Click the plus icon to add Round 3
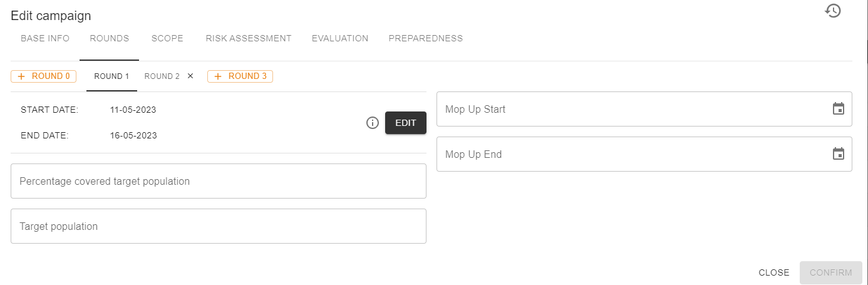 [x=218, y=76]
